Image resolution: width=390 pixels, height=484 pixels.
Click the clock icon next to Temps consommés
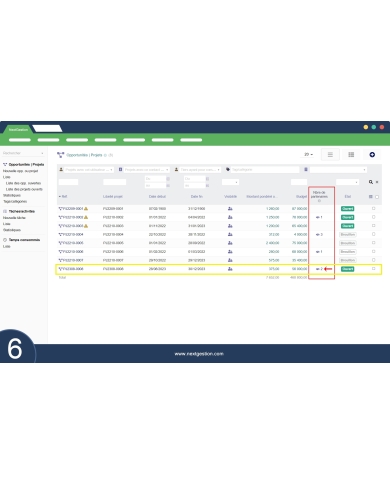coord(5,240)
